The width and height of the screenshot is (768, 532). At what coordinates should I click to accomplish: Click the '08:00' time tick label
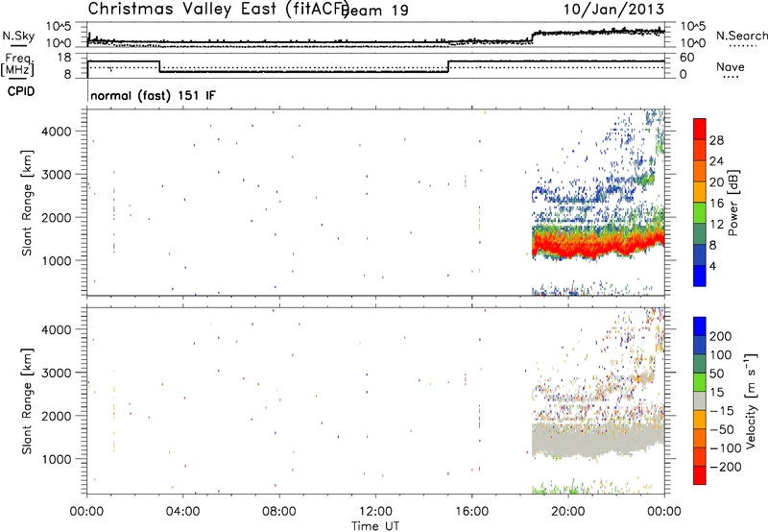pyautogui.click(x=278, y=512)
